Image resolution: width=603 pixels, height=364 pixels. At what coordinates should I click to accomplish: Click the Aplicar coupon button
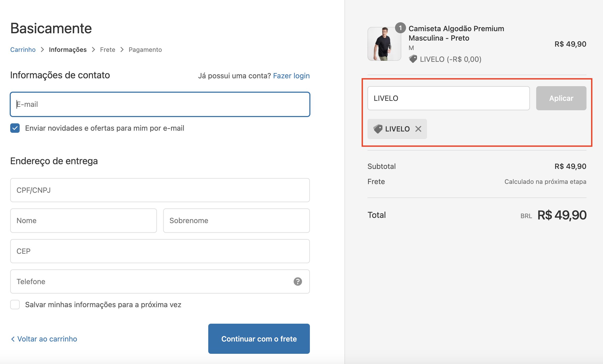coord(561,98)
